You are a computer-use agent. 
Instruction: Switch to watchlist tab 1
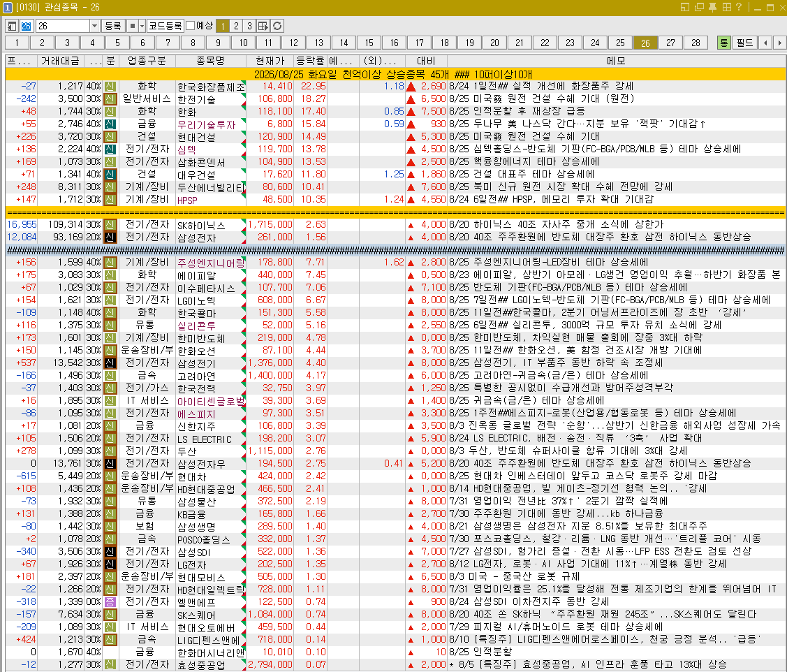[x=17, y=43]
